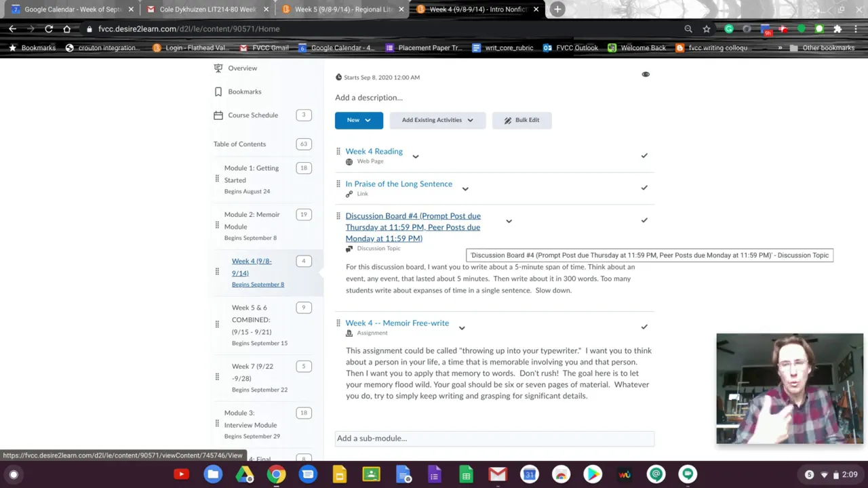Image resolution: width=868 pixels, height=488 pixels.
Task: Click the Add a sub-module input
Action: (494, 439)
